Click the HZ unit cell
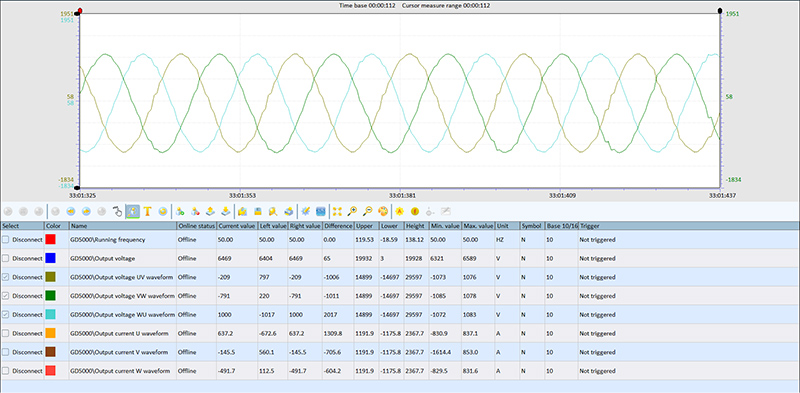Image resolution: width=800 pixels, height=393 pixels. [507, 239]
